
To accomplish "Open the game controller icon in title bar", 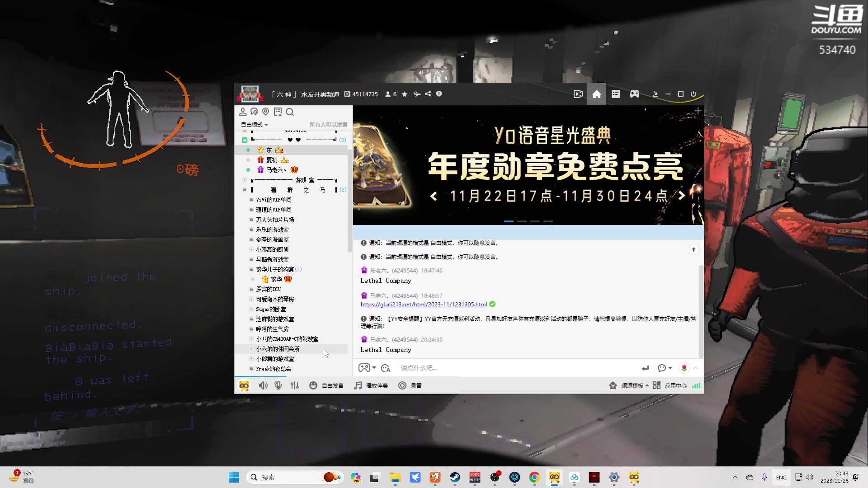I will click(635, 94).
